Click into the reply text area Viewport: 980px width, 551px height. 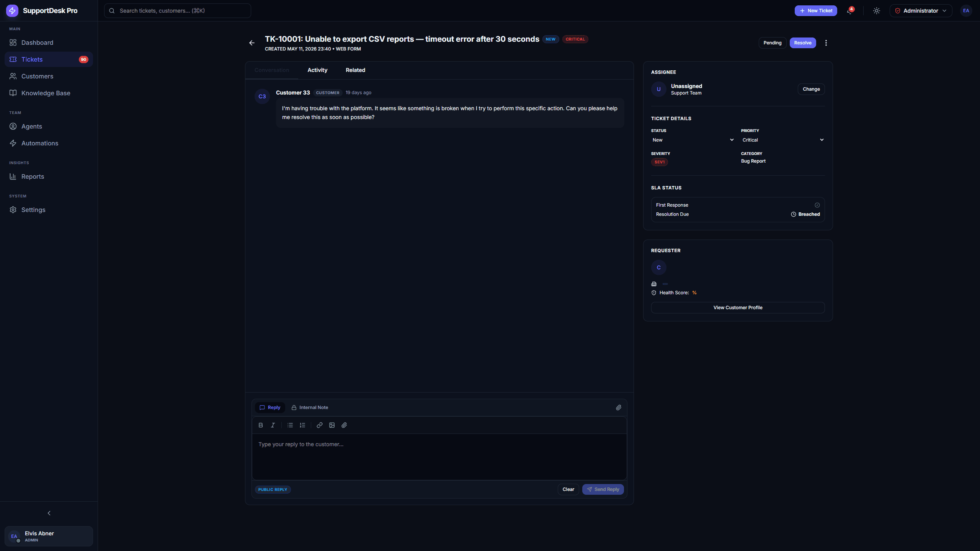(x=439, y=456)
